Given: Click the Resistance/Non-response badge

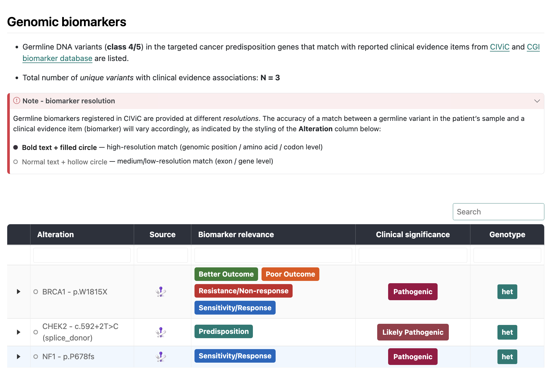Looking at the screenshot, I should coord(243,291).
